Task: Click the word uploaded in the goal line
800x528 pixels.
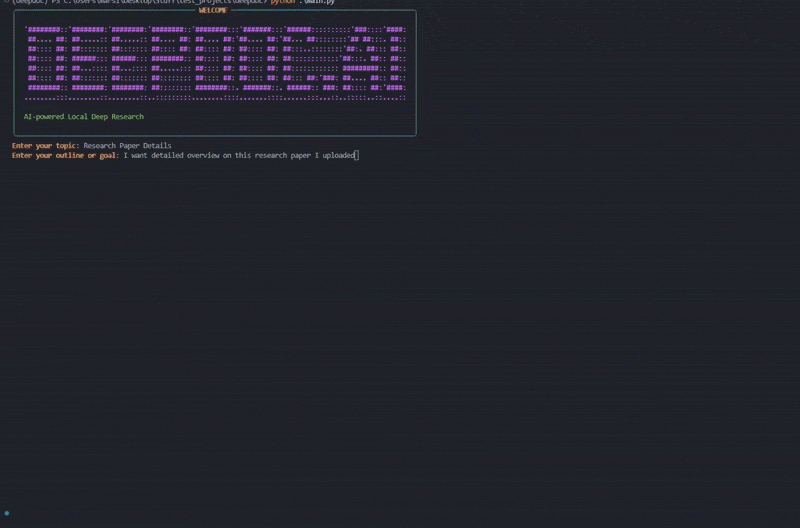Action: [x=338, y=155]
